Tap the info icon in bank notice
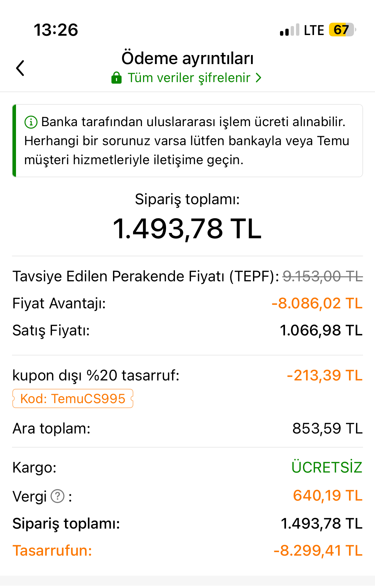 point(31,122)
